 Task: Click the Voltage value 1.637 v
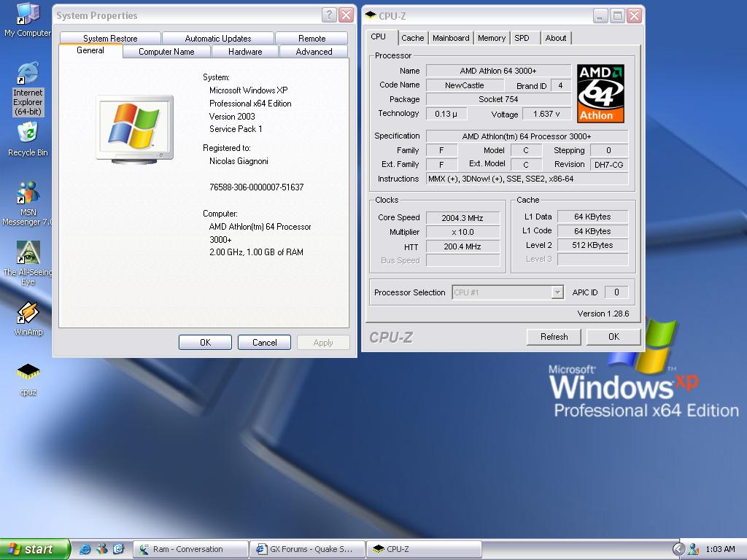(x=546, y=114)
